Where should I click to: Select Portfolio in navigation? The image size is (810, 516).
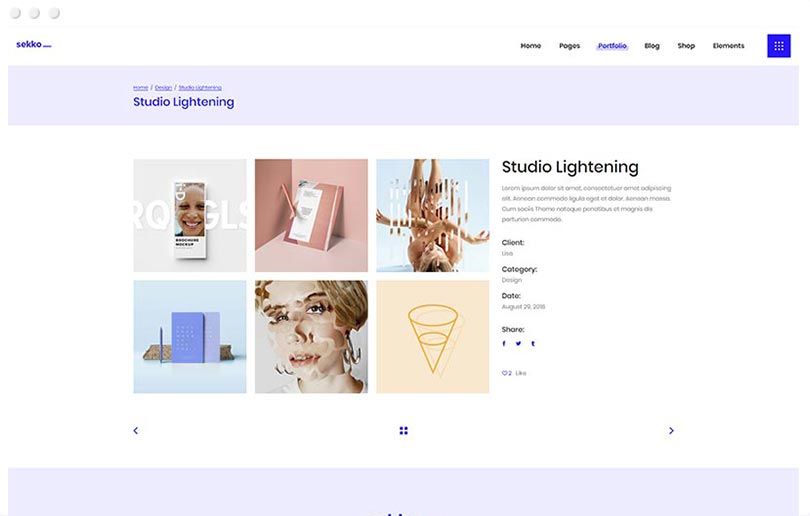[612, 46]
